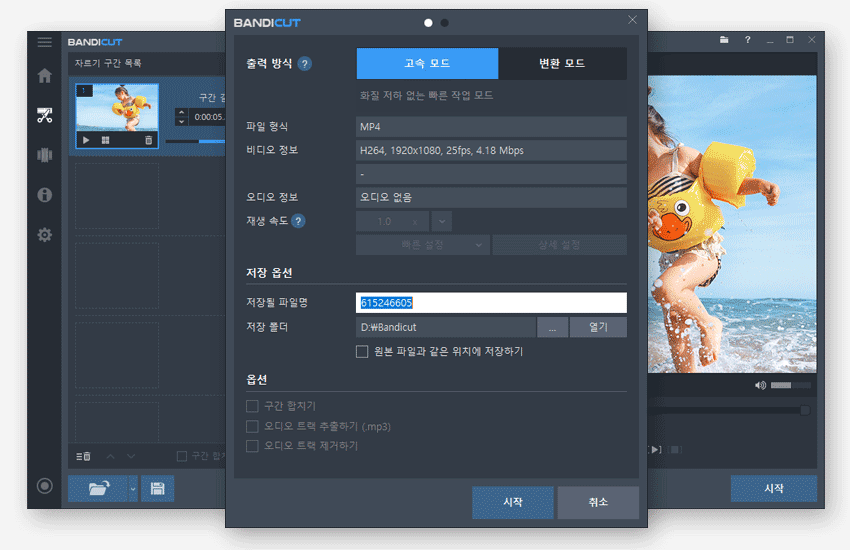Play the segment 1 thumbnail clip
The image size is (850, 550).
tap(86, 140)
